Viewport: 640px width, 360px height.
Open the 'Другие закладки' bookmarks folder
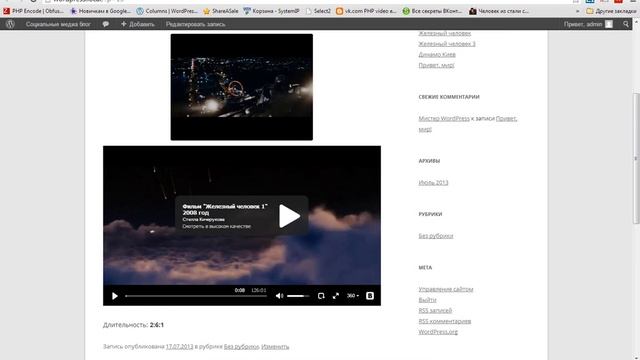point(611,11)
